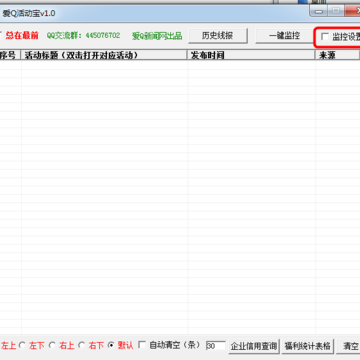Focus the auto-clear count field showing 30
This screenshot has height=360, width=360.
[215, 346]
